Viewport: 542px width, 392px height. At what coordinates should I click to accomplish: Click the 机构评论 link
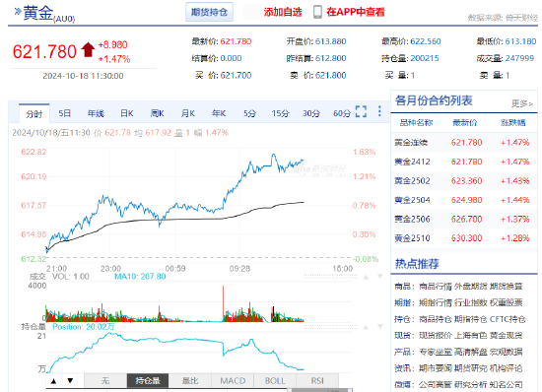tap(507, 368)
